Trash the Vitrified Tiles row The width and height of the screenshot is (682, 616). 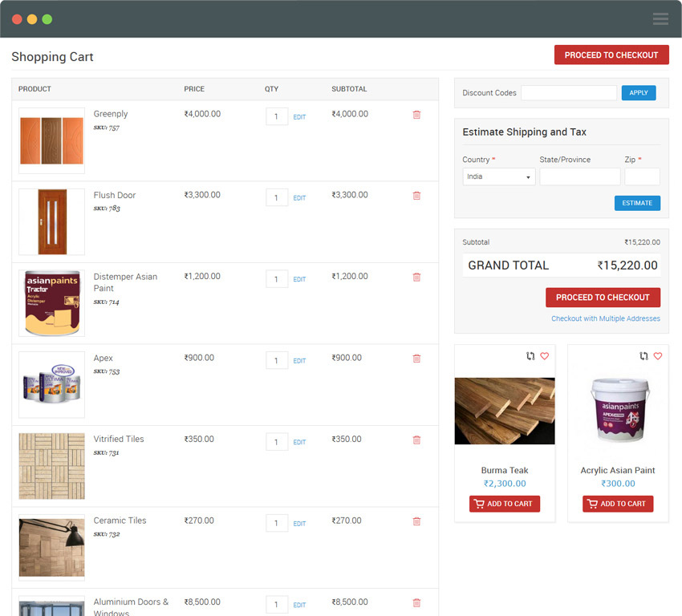coord(416,440)
